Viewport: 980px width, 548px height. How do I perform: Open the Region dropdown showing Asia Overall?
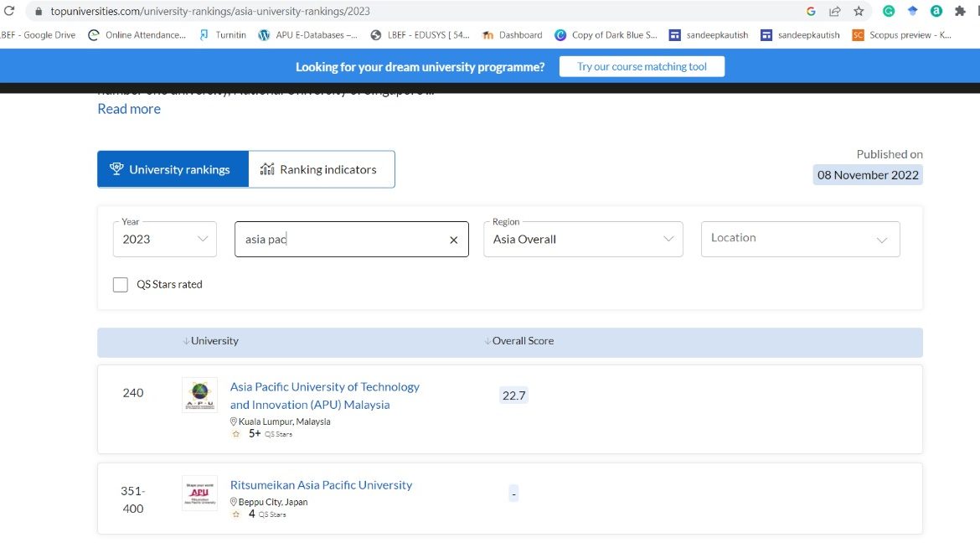click(583, 239)
